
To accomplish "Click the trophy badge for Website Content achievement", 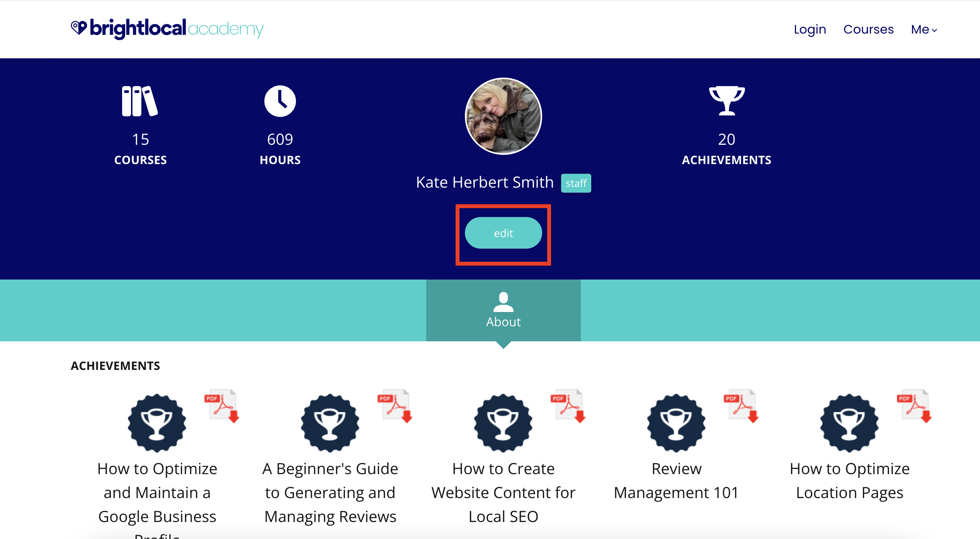I will click(503, 424).
